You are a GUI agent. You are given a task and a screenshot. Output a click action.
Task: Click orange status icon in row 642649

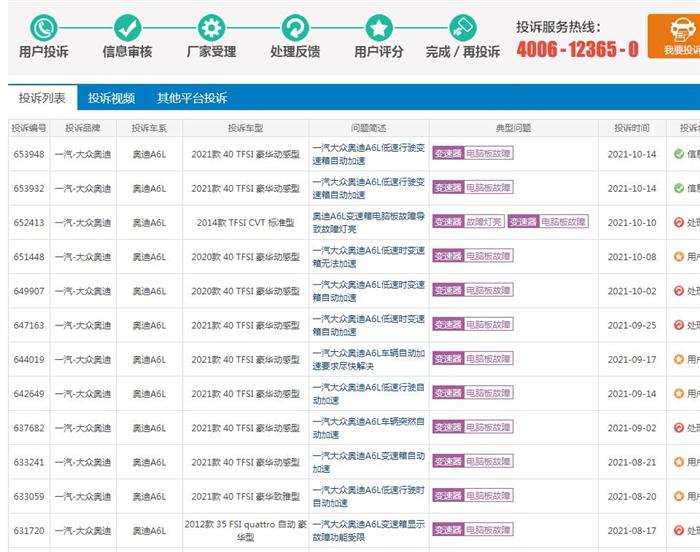679,394
